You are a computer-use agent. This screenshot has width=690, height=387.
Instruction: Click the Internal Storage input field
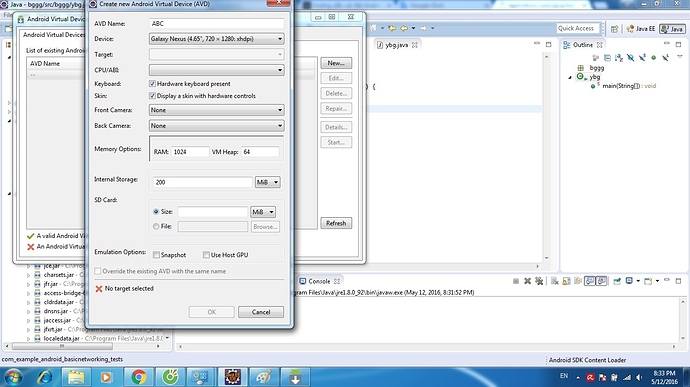[202, 182]
